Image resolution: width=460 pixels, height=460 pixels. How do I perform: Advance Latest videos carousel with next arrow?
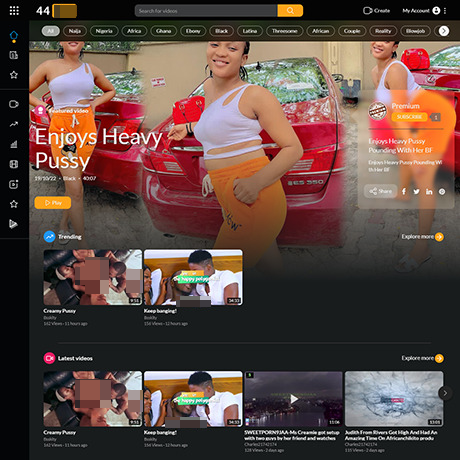click(x=445, y=393)
